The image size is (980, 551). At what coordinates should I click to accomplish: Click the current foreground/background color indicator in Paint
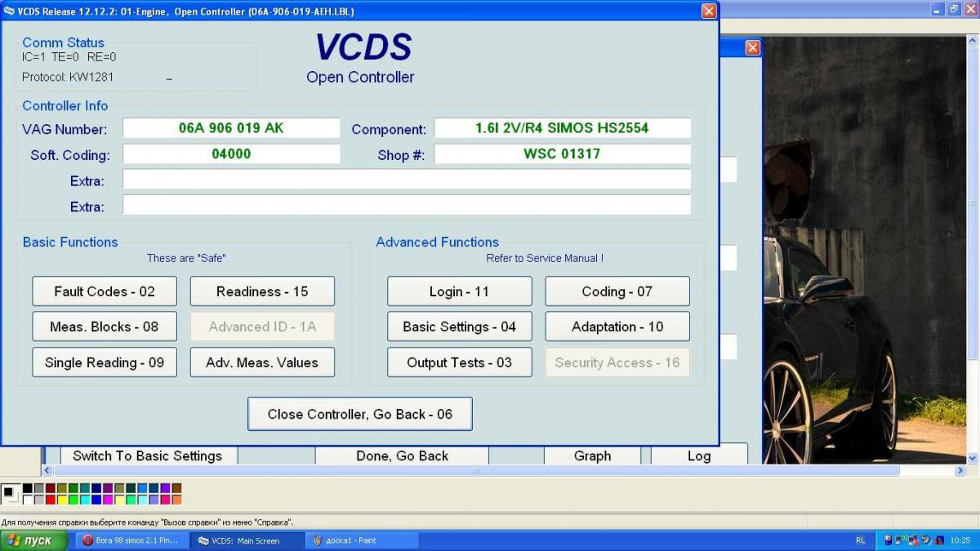pos(10,493)
